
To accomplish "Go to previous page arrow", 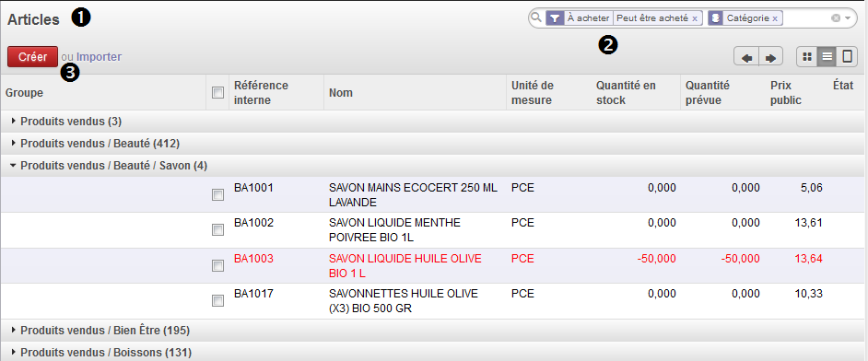I will click(x=746, y=57).
